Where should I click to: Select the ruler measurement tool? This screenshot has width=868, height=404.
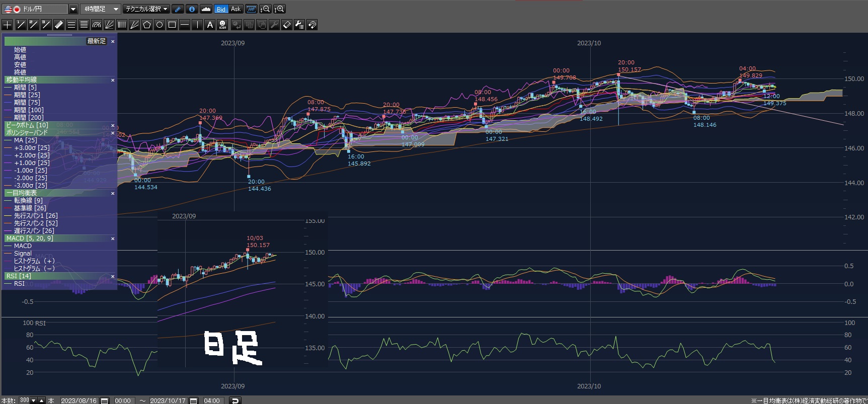pos(59,25)
